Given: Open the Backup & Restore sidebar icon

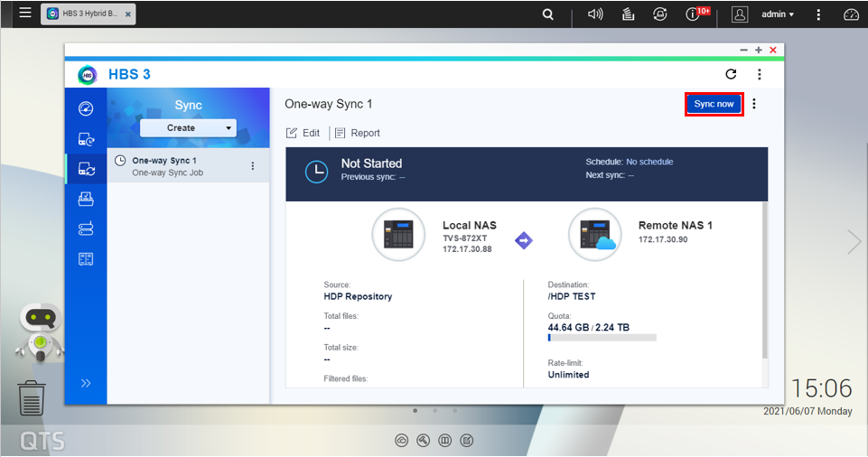Looking at the screenshot, I should point(86,139).
